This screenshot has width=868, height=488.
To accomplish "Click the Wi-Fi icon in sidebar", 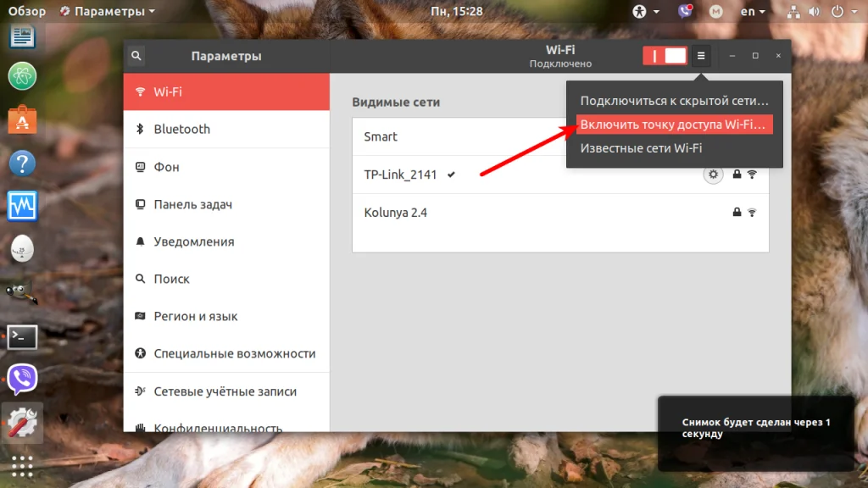I will (140, 91).
